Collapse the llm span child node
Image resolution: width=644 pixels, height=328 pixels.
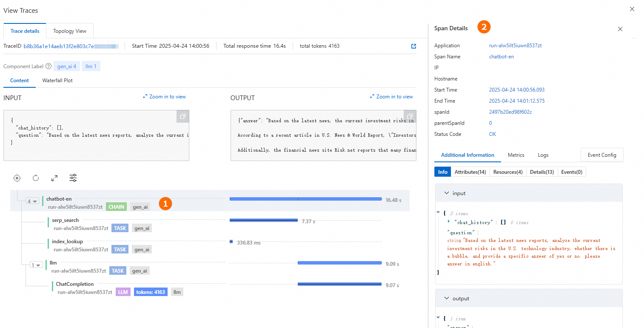click(36, 265)
